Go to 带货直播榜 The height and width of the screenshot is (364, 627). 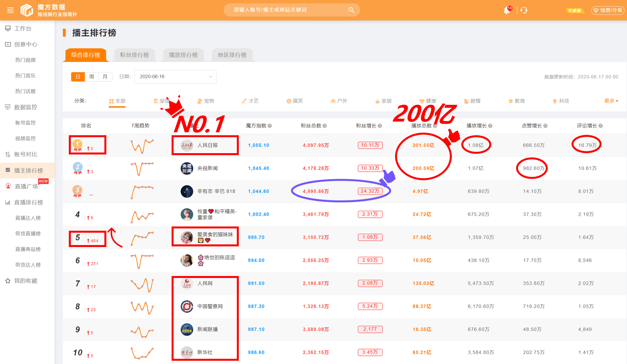(x=27, y=234)
